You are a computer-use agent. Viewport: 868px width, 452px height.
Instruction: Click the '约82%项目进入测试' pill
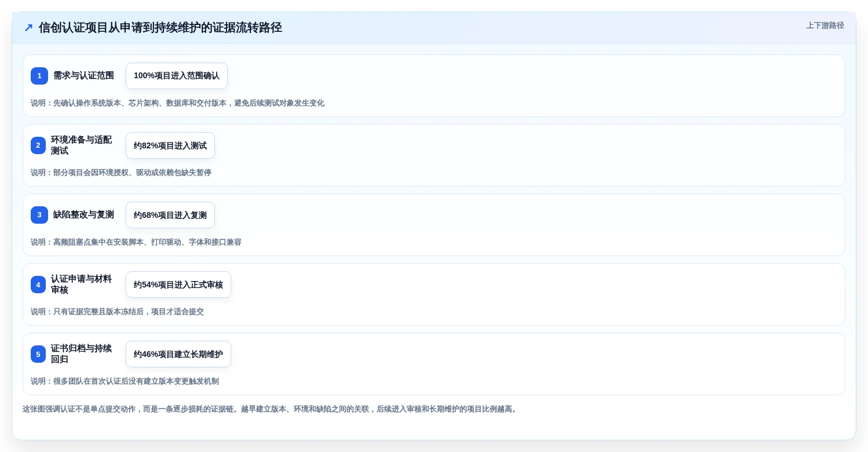[170, 145]
